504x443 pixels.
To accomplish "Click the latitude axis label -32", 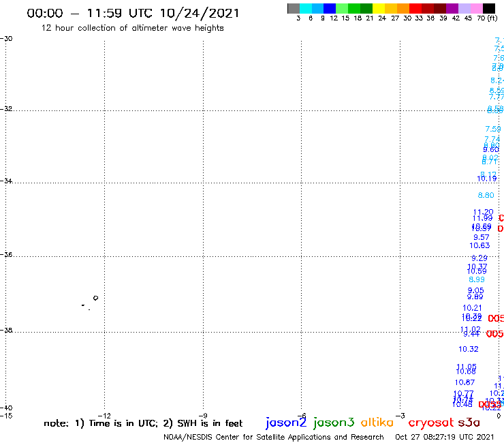I will (6, 109).
